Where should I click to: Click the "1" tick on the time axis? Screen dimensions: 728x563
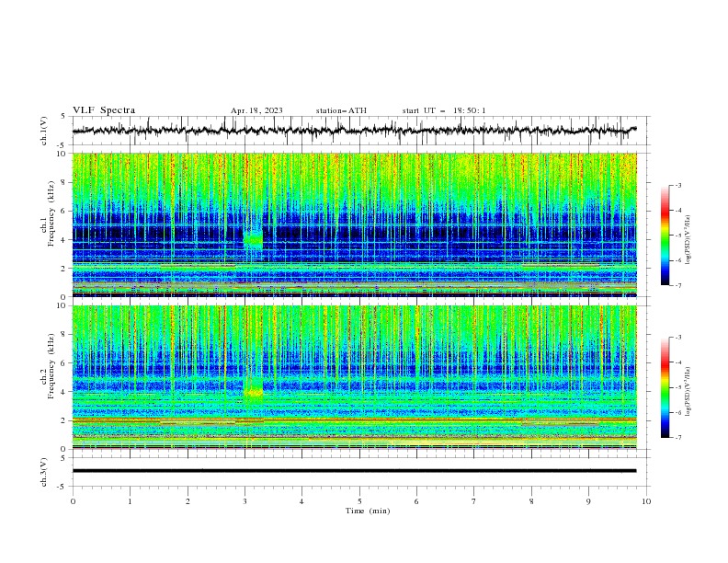click(x=130, y=501)
